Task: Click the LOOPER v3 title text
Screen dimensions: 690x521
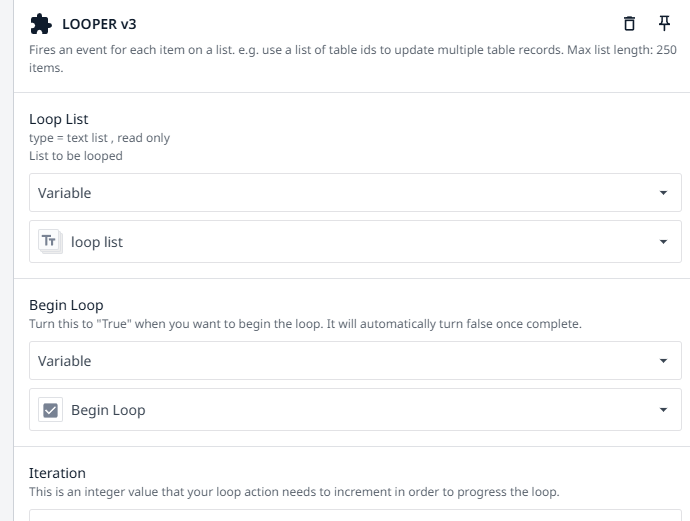Action: point(99,23)
